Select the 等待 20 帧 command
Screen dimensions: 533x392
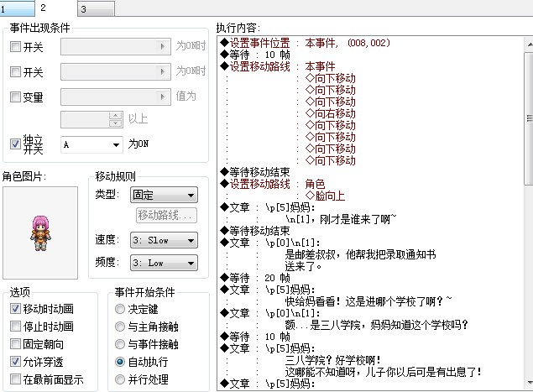coord(255,278)
